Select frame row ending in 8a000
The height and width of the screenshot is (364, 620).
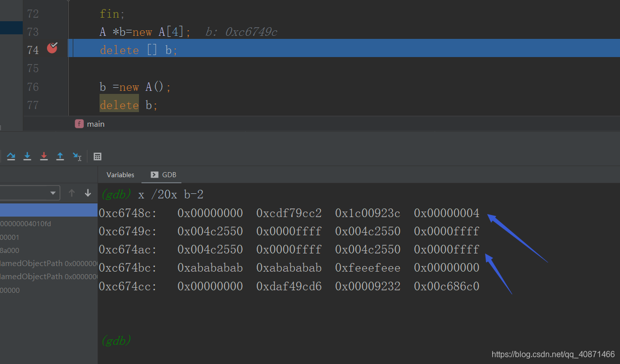(x=49, y=250)
